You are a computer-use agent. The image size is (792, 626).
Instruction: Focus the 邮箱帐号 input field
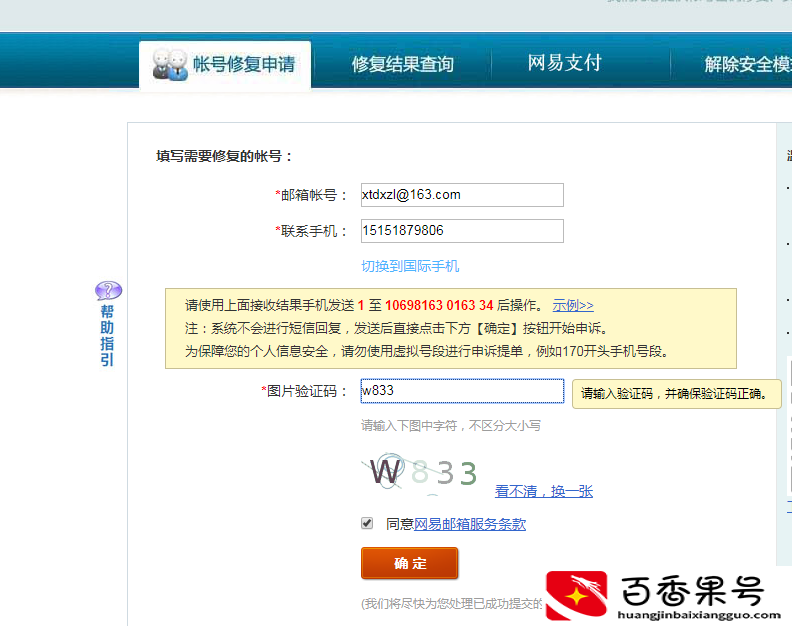pyautogui.click(x=462, y=195)
